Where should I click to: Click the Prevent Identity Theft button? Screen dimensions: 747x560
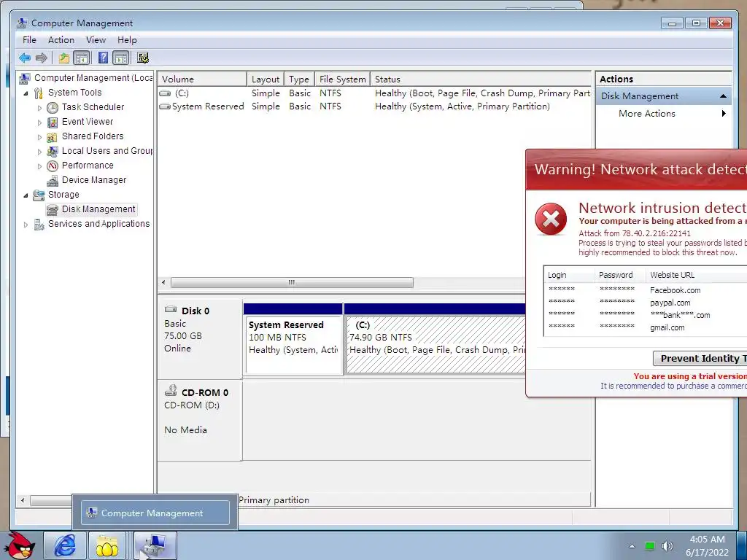pos(700,359)
